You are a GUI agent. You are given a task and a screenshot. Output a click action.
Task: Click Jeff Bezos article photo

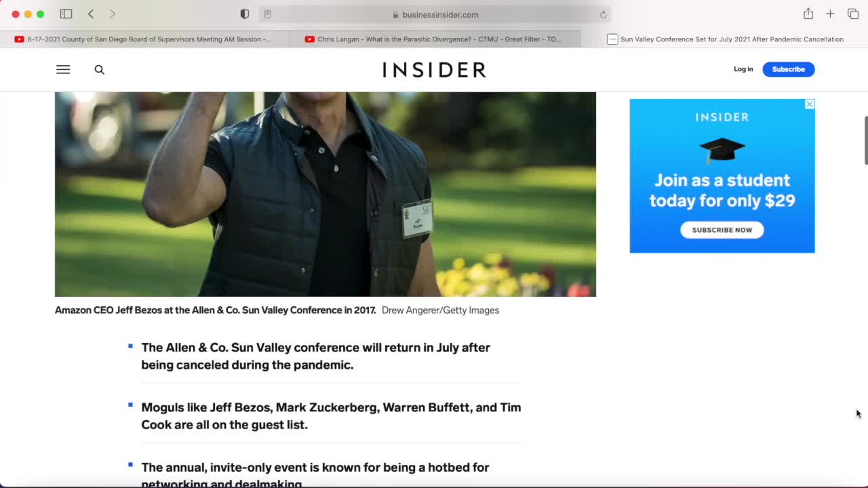pos(325,194)
